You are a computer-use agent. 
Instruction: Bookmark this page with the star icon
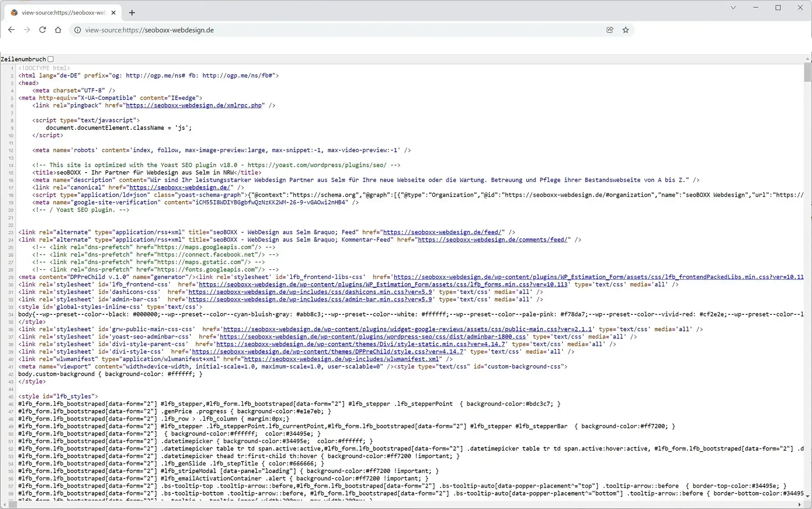coord(625,30)
